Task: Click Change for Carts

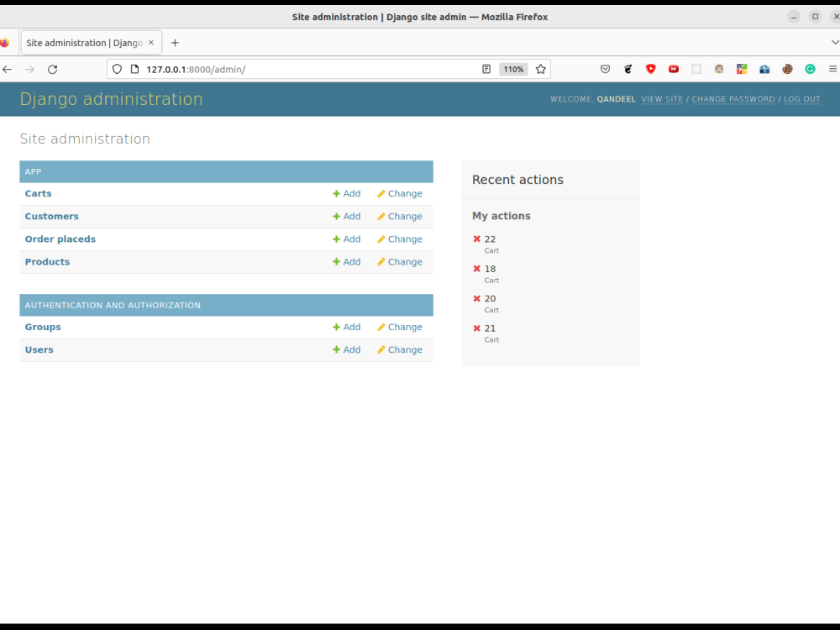Action: click(x=400, y=193)
